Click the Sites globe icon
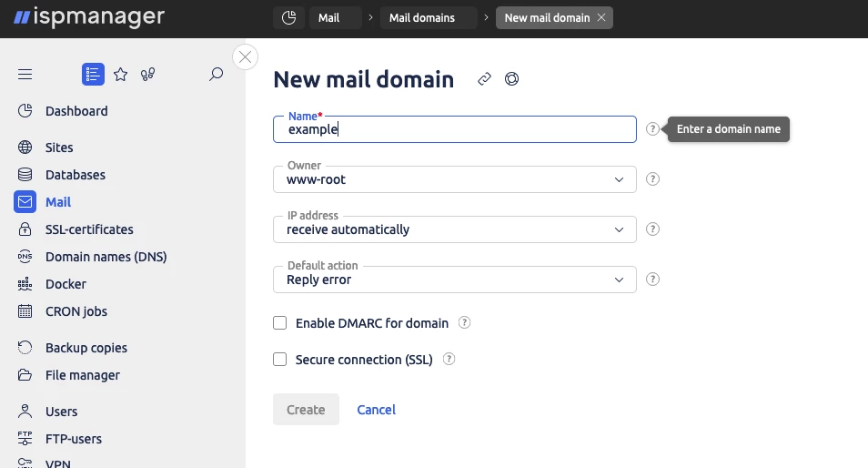This screenshot has height=468, width=868. (25, 148)
